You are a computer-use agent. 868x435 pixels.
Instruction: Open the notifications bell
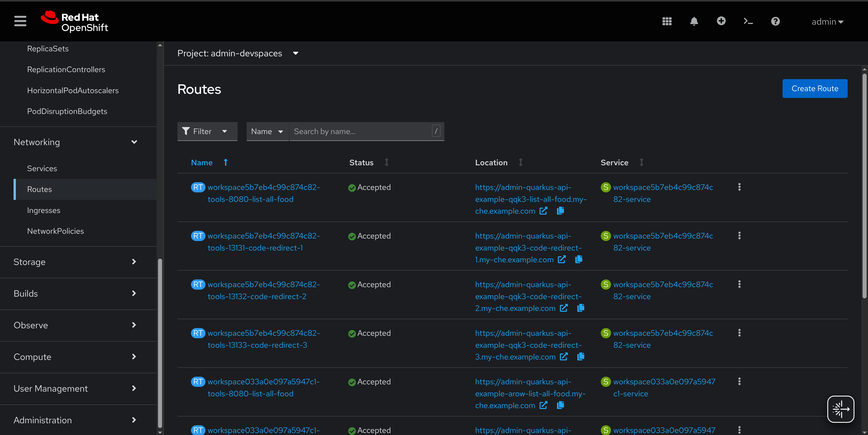coord(694,21)
